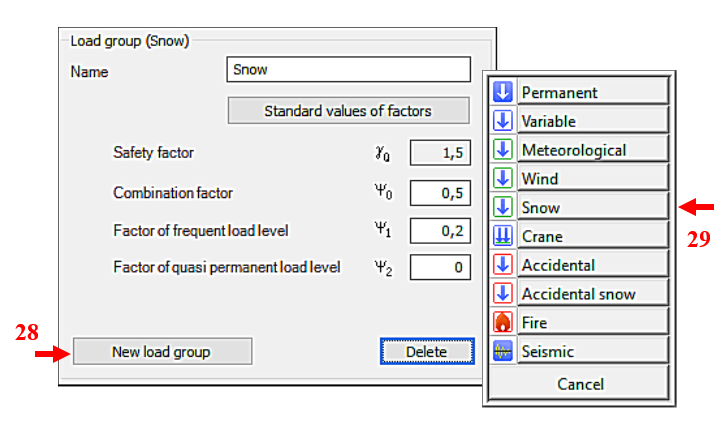Choose Accidental snow menu entry
Viewport: 721px width, 423px height.
[593, 293]
